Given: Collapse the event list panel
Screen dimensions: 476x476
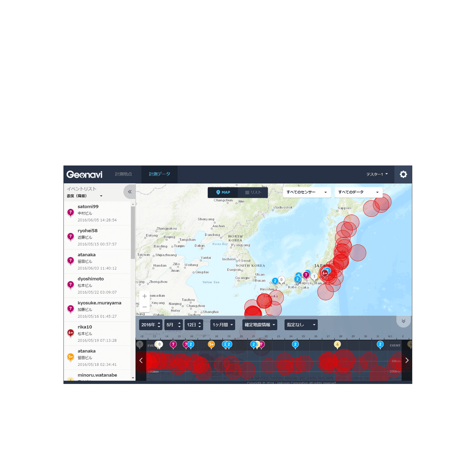Looking at the screenshot, I should coord(130,192).
